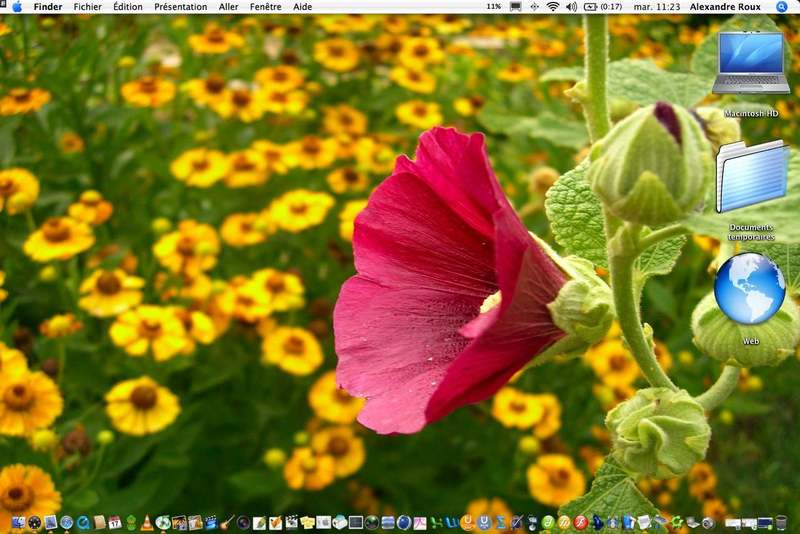The height and width of the screenshot is (534, 800).
Task: Open the Trash in the dock
Action: tap(781, 522)
